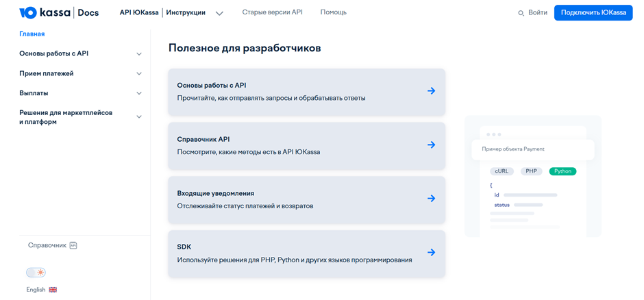Switch language to English
Viewport: 644px width, 300px height.
coord(36,290)
